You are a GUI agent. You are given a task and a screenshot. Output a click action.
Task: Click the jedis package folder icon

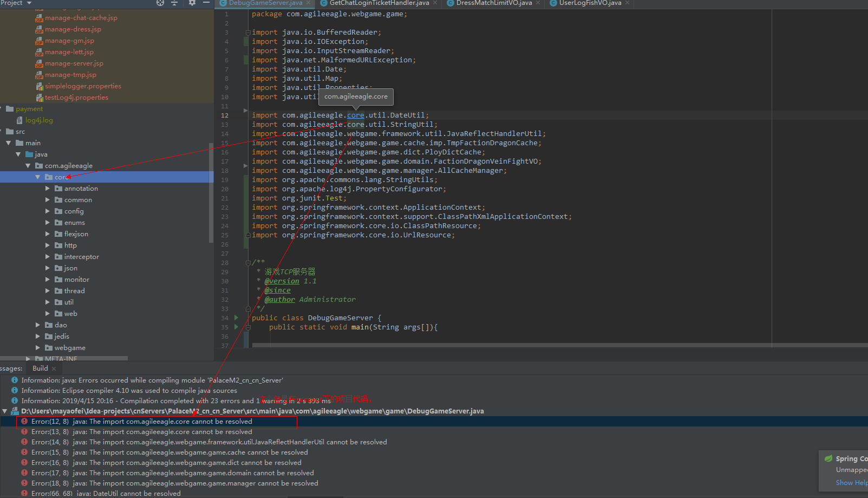(x=49, y=337)
